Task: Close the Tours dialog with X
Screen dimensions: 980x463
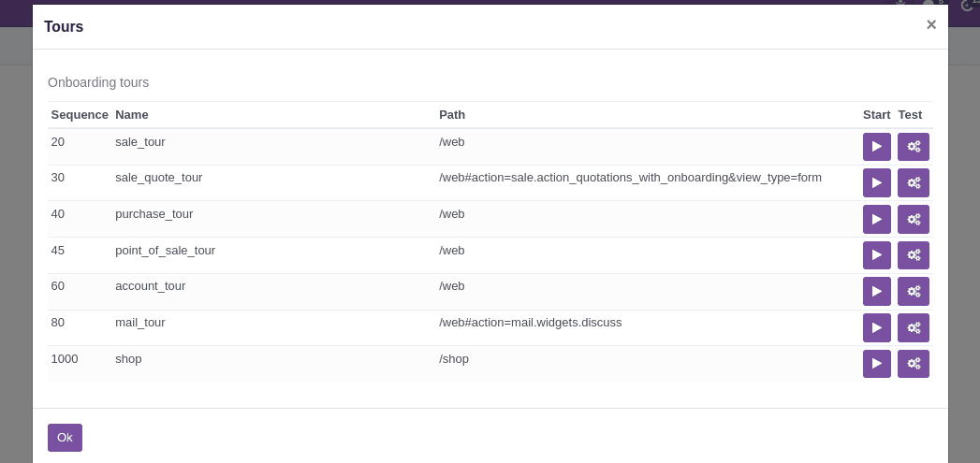Action: (x=931, y=24)
